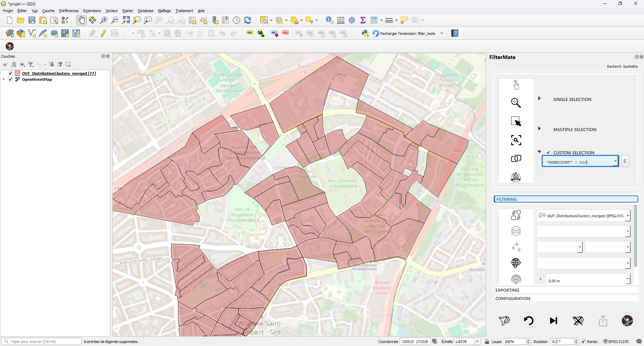Click the Zoom In magnifier tool
The width and height of the screenshot is (644, 346).
tap(104, 20)
